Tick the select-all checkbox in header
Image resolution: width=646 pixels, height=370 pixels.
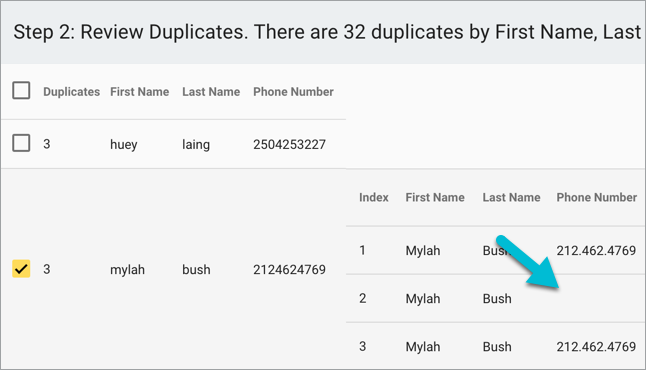[x=21, y=91]
